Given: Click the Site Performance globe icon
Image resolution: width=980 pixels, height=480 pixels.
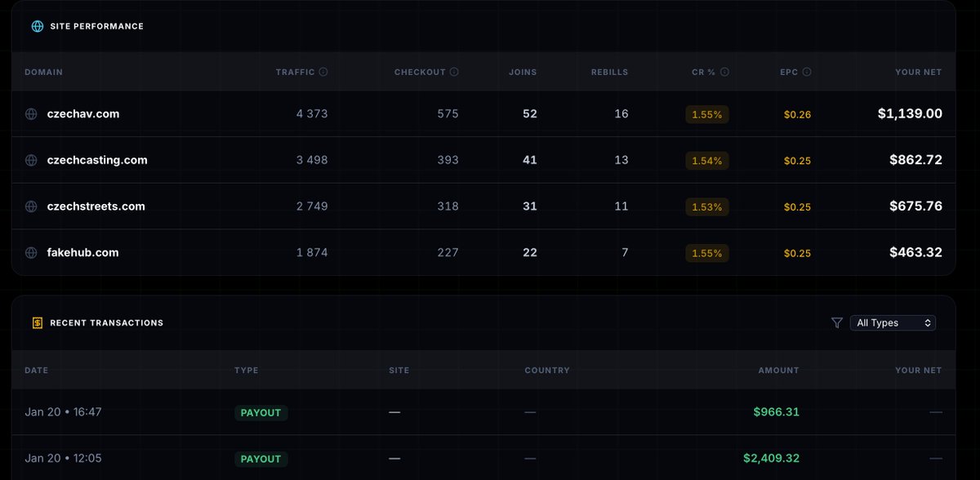Looking at the screenshot, I should coord(38,26).
